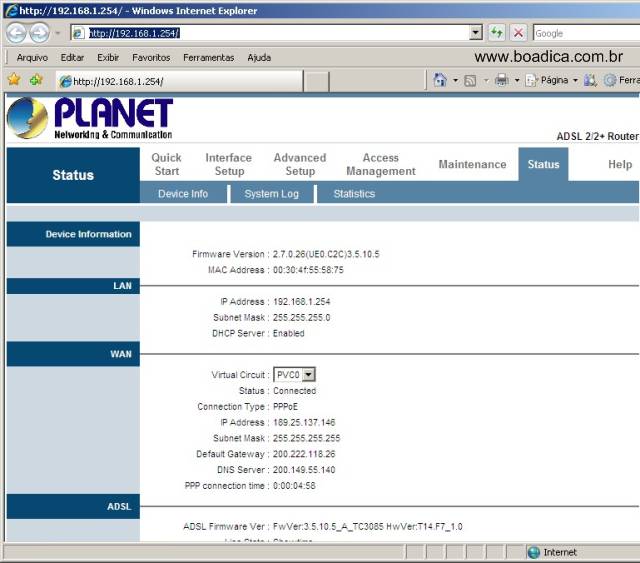Click the Google search box
This screenshot has height=563, width=640.
pyautogui.click(x=587, y=33)
